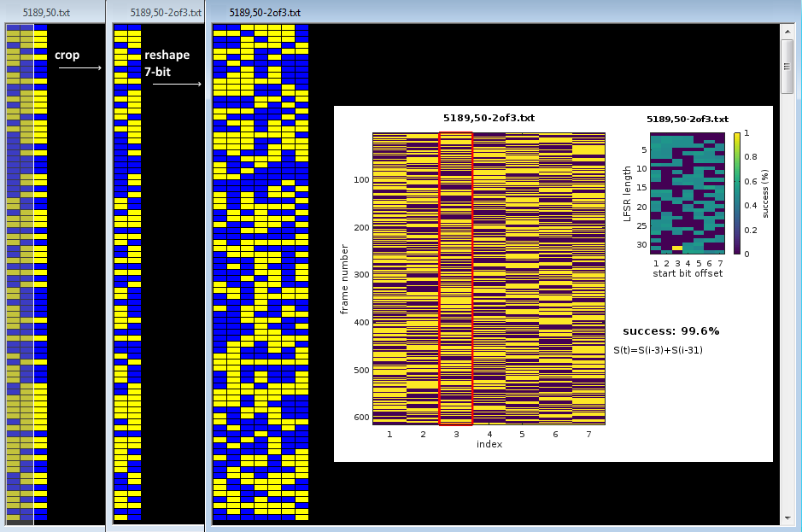The width and height of the screenshot is (802, 532).
Task: Click the 'success (%)' colorbar label
Action: coord(765,194)
